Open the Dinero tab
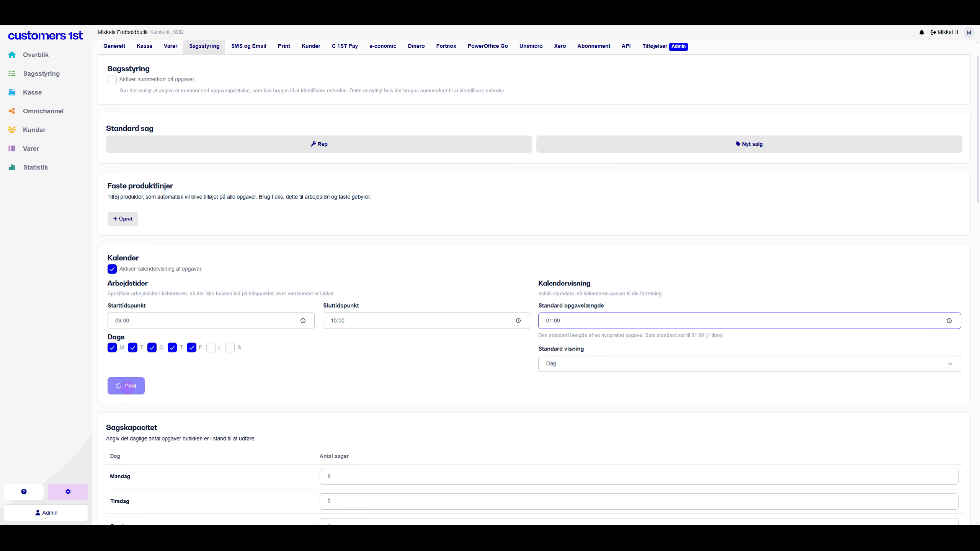980x551 pixels. 416,46
